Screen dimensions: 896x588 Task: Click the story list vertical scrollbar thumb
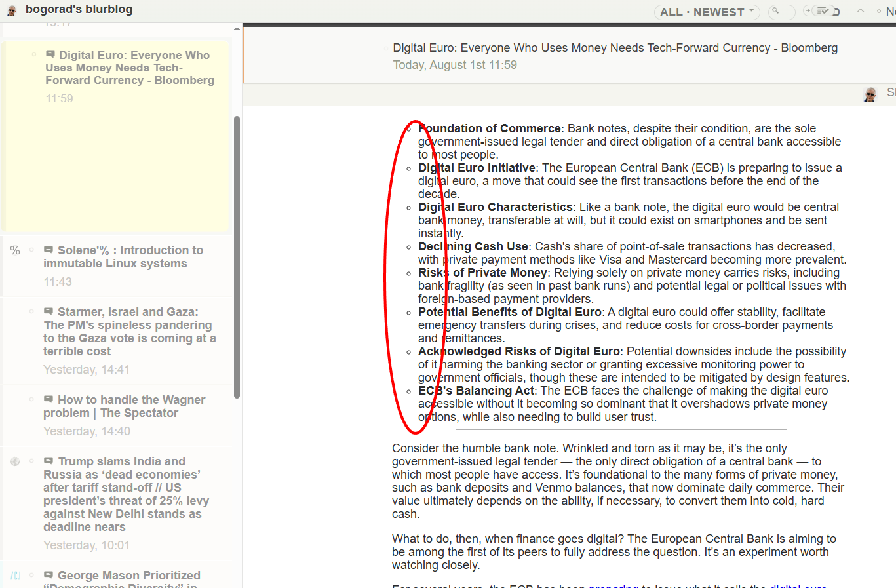point(237,256)
